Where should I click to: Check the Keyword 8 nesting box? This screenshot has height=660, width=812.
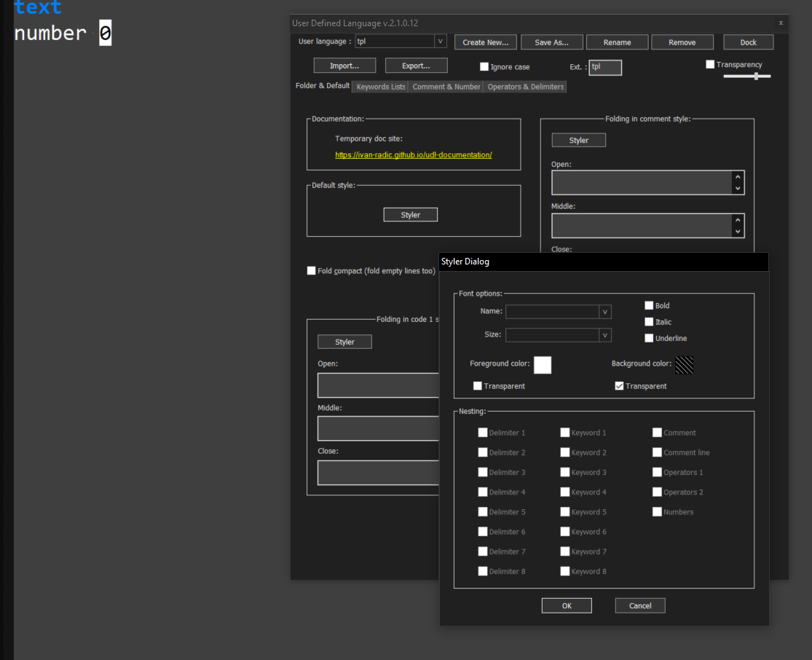click(565, 571)
